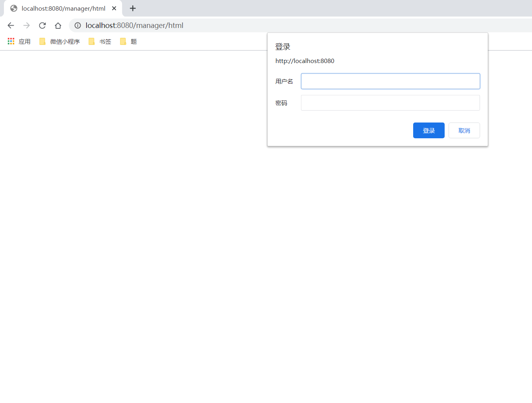
Task: Click the 密码 password input field
Action: (x=390, y=103)
